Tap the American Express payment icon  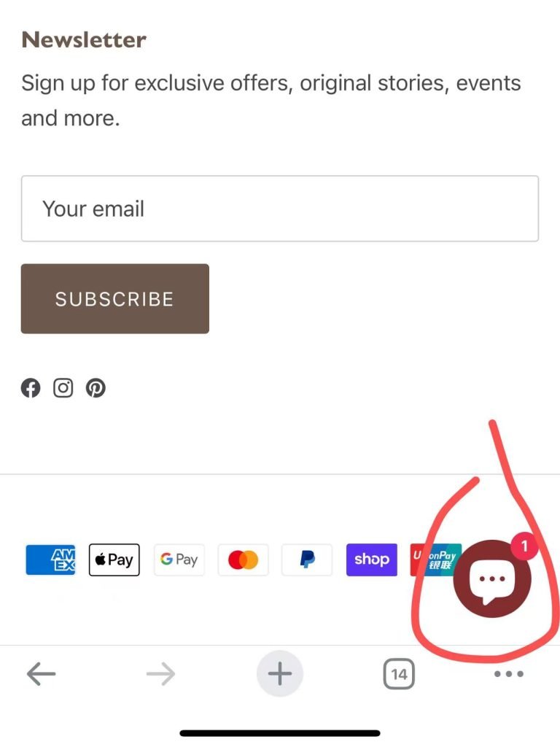click(x=50, y=560)
